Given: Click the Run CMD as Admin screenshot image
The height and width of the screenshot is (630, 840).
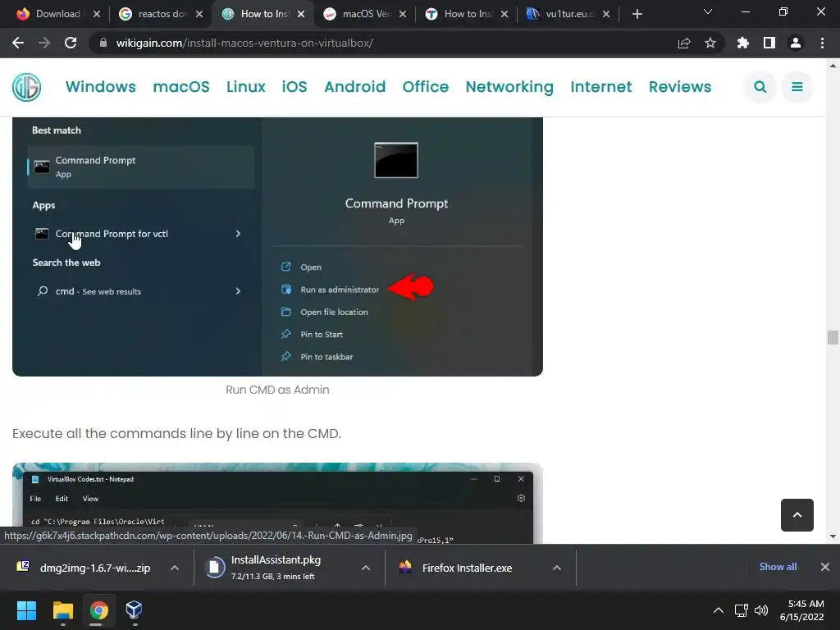Looking at the screenshot, I should tap(277, 246).
